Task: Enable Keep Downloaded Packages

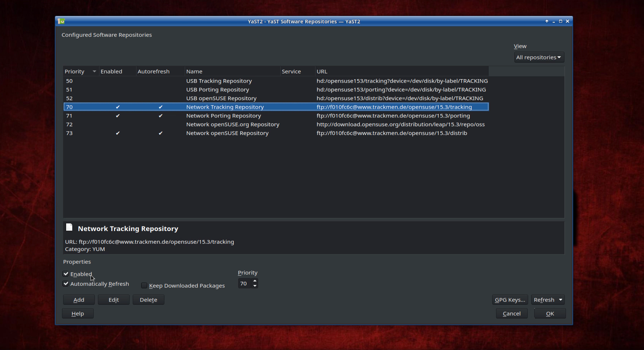Action: click(x=144, y=286)
